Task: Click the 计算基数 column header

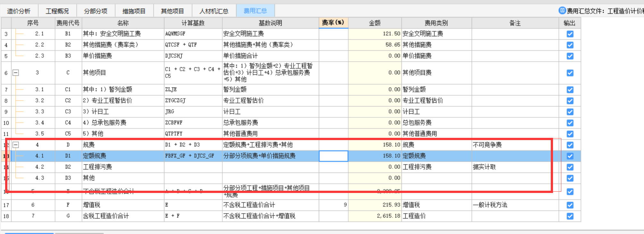Action: pos(193,23)
